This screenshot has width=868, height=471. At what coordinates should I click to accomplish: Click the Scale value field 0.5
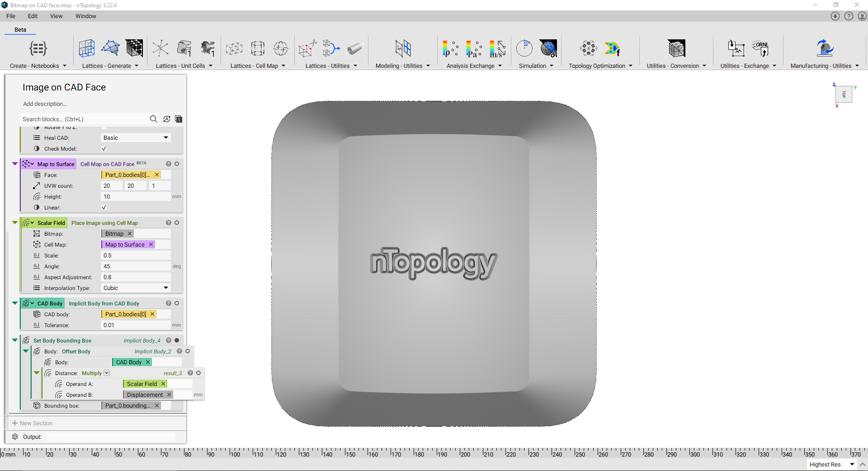pyautogui.click(x=135, y=255)
